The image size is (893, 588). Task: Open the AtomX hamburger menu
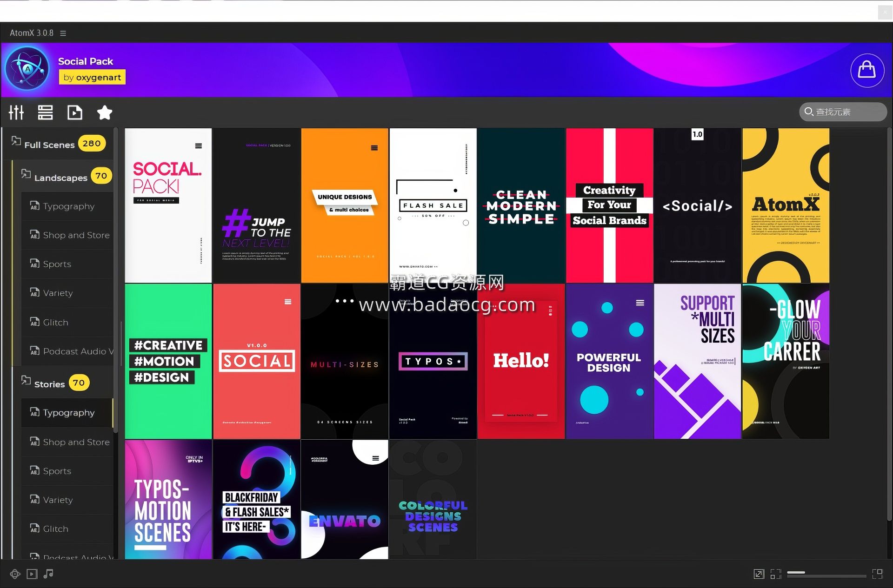point(63,33)
